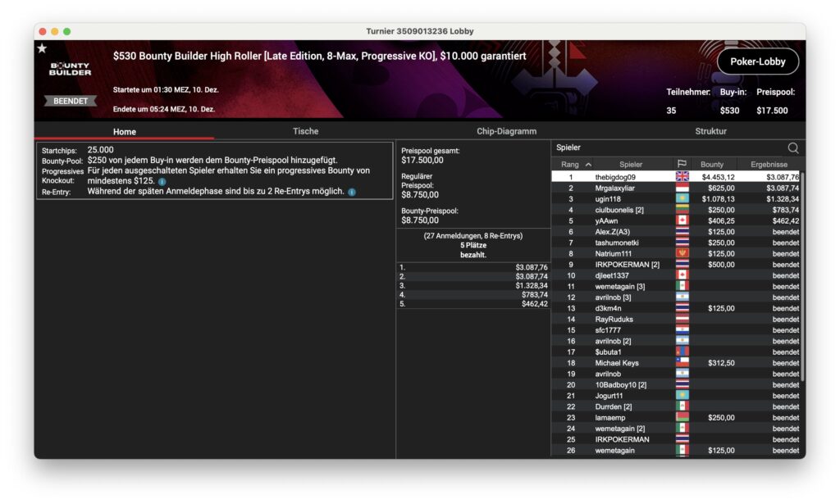
Task: Click Jogurt11's country flag
Action: click(682, 395)
